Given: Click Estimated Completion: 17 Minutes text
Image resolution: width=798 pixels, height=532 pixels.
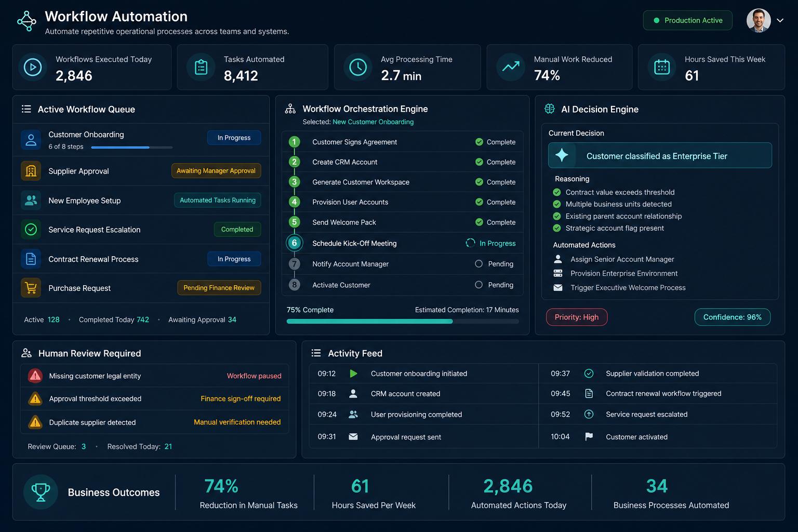Looking at the screenshot, I should (x=467, y=310).
